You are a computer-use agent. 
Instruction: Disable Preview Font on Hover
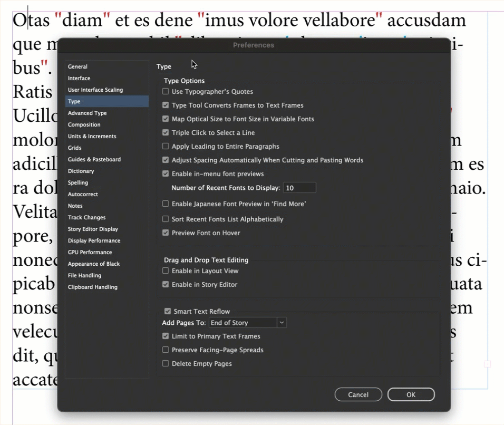166,233
